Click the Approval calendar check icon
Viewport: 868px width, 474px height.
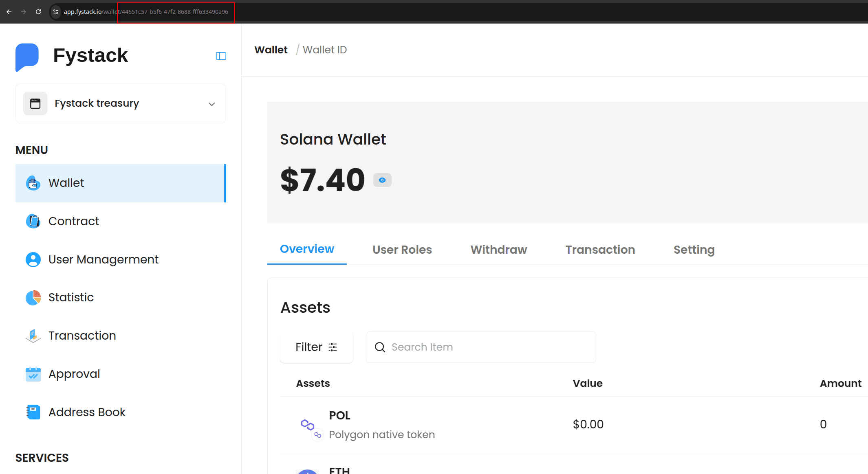coord(33,374)
